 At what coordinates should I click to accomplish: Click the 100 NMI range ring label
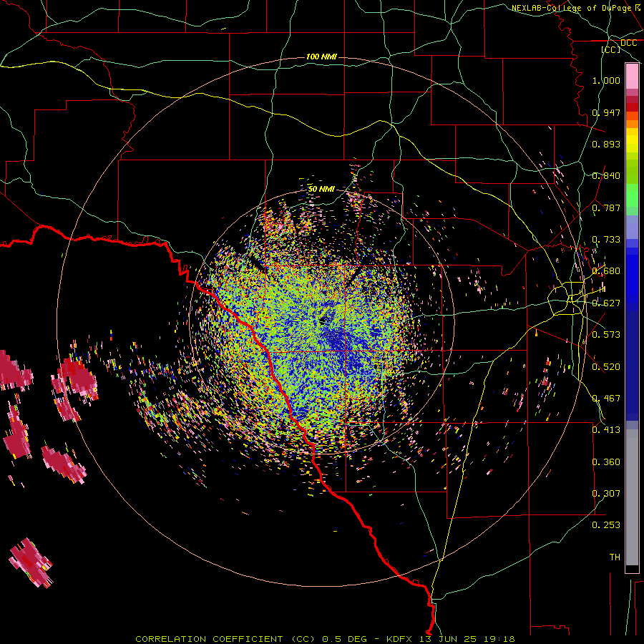[321, 57]
